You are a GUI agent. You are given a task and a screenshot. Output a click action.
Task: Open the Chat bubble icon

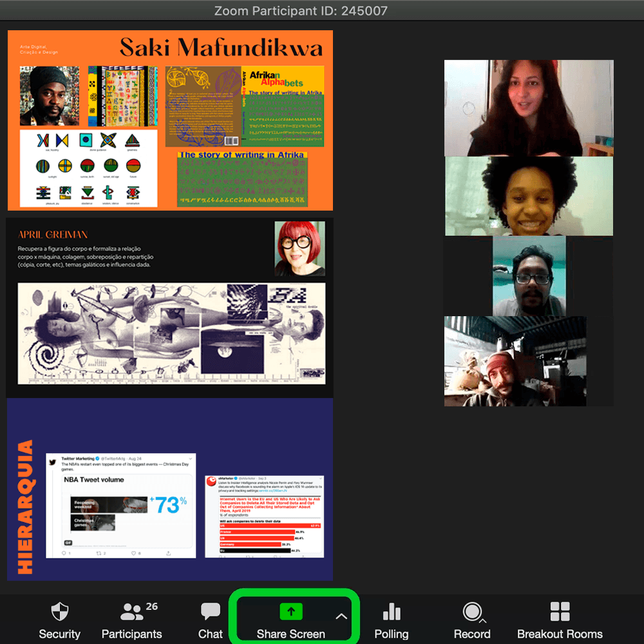click(211, 611)
